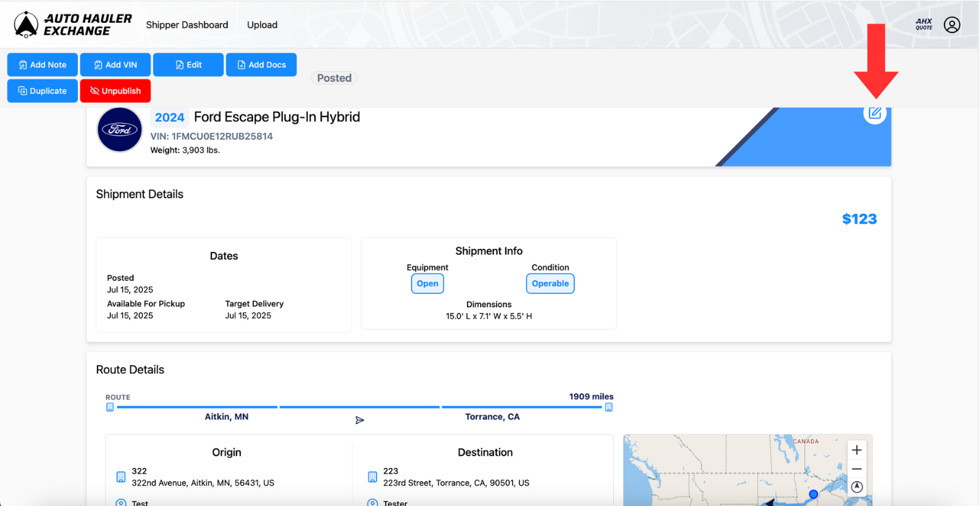Click the Torrance, CA route label
Viewport: 980px width, 506px height.
[493, 416]
